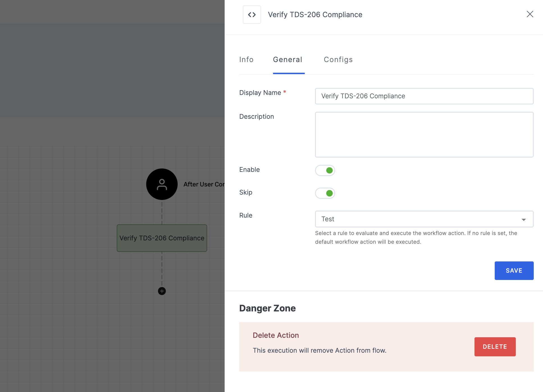Click the 'After User Cor' node label
543x392 pixels.
pos(204,184)
